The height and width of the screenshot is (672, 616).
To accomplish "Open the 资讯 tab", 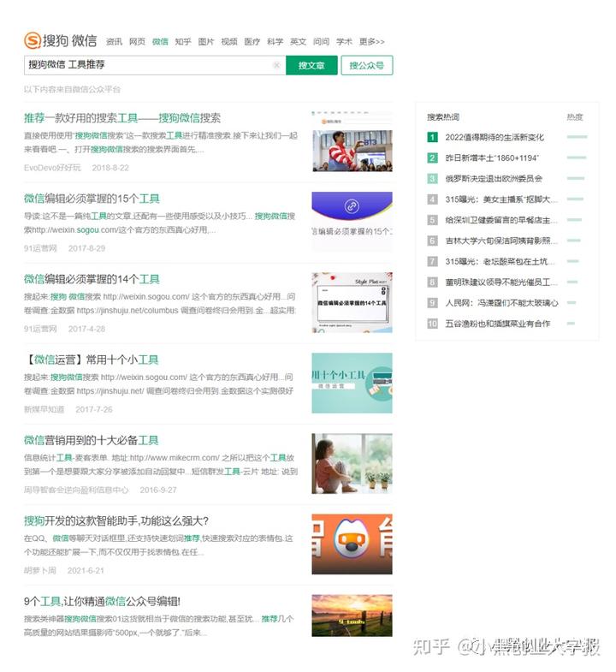I will (114, 42).
